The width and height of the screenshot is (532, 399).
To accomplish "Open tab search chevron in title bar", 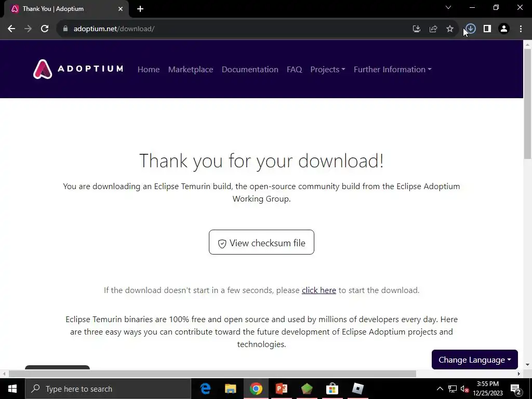I will [448, 7].
